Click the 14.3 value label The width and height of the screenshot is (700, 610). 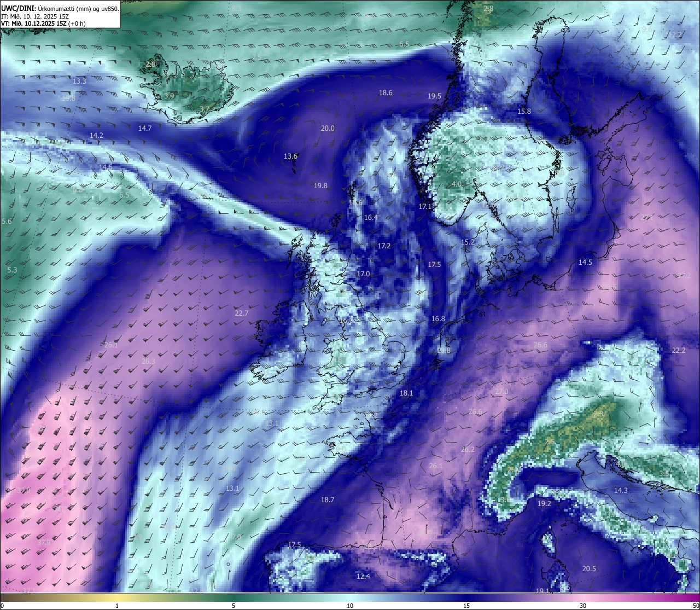[x=621, y=491]
